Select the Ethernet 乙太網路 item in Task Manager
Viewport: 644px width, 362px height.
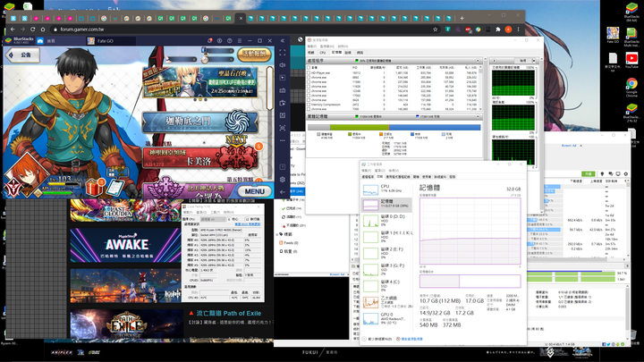click(x=387, y=302)
